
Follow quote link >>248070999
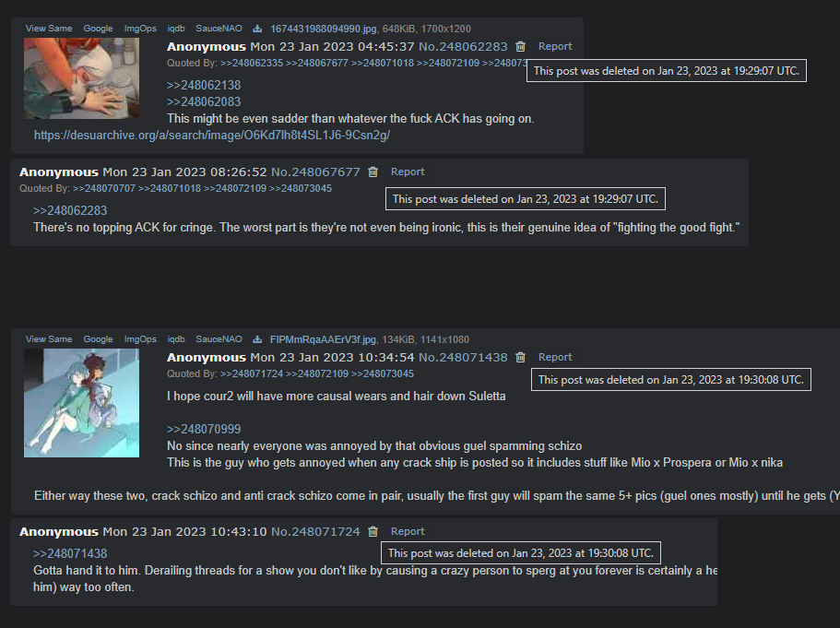pyautogui.click(x=204, y=429)
